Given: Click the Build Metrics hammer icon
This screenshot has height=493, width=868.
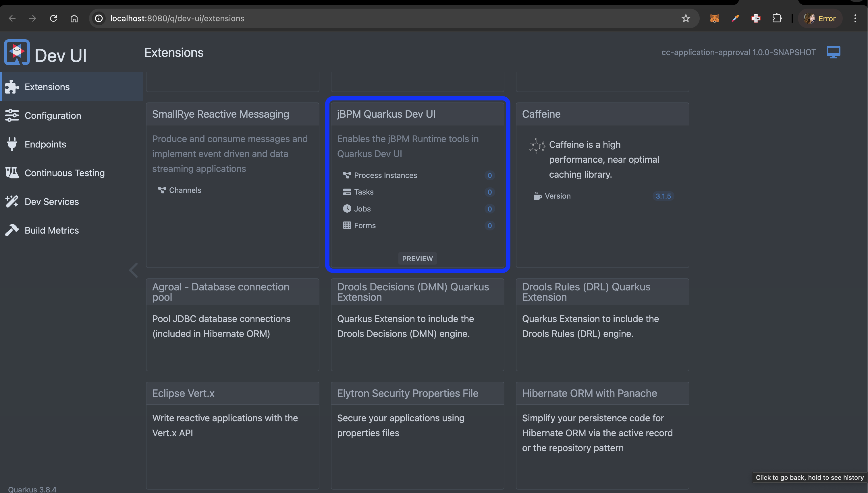Looking at the screenshot, I should pos(12,230).
